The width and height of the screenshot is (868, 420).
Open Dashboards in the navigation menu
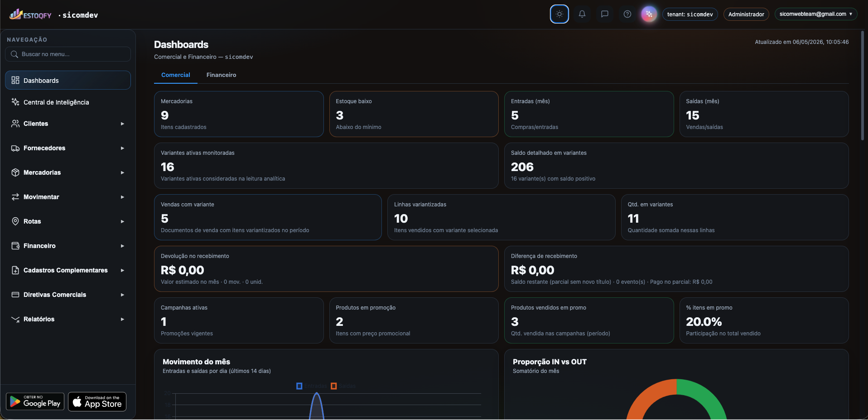click(x=68, y=80)
